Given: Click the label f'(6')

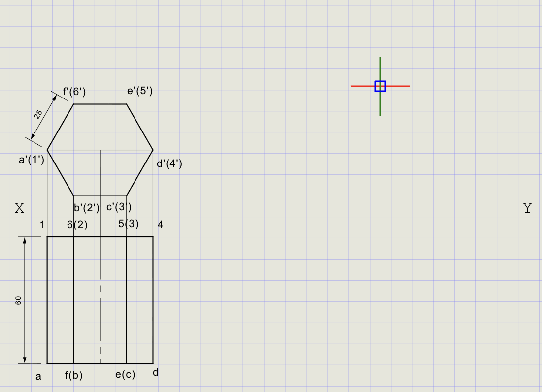Looking at the screenshot, I should [74, 91].
